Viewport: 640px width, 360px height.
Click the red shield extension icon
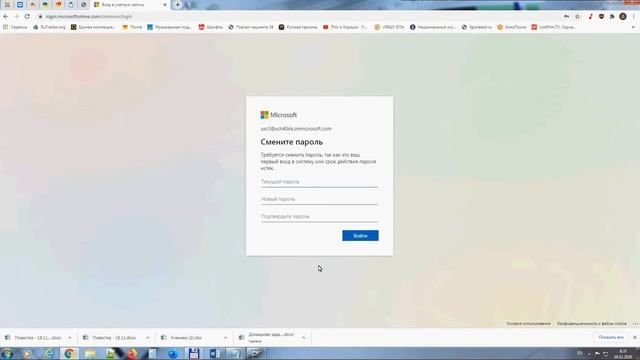click(x=601, y=16)
